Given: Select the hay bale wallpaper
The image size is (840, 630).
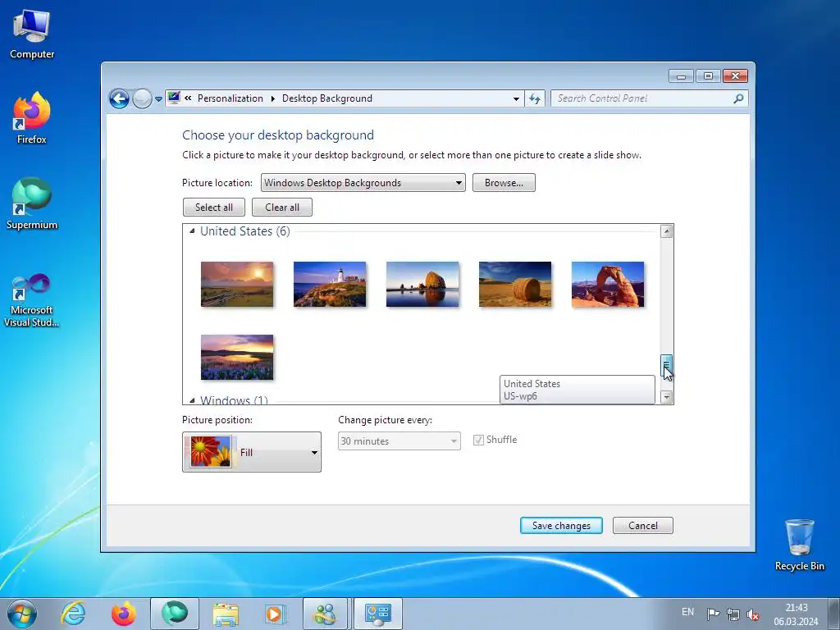Looking at the screenshot, I should [x=515, y=285].
